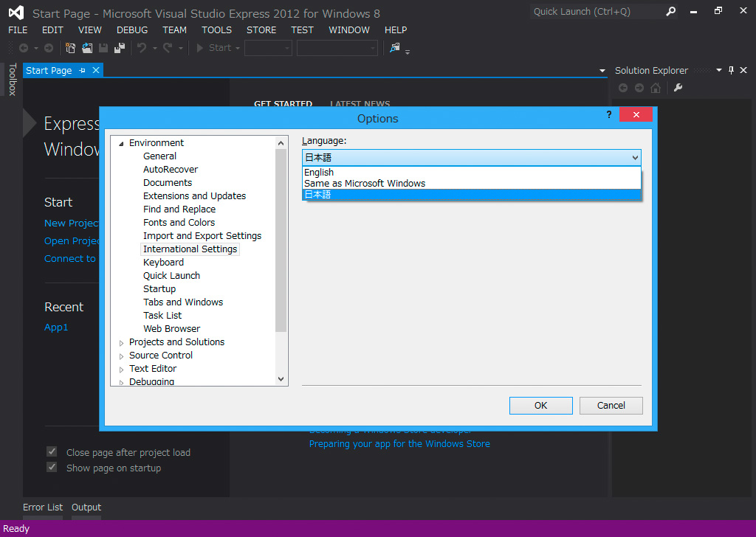Click scroll-up arrow of options tree

(281, 143)
